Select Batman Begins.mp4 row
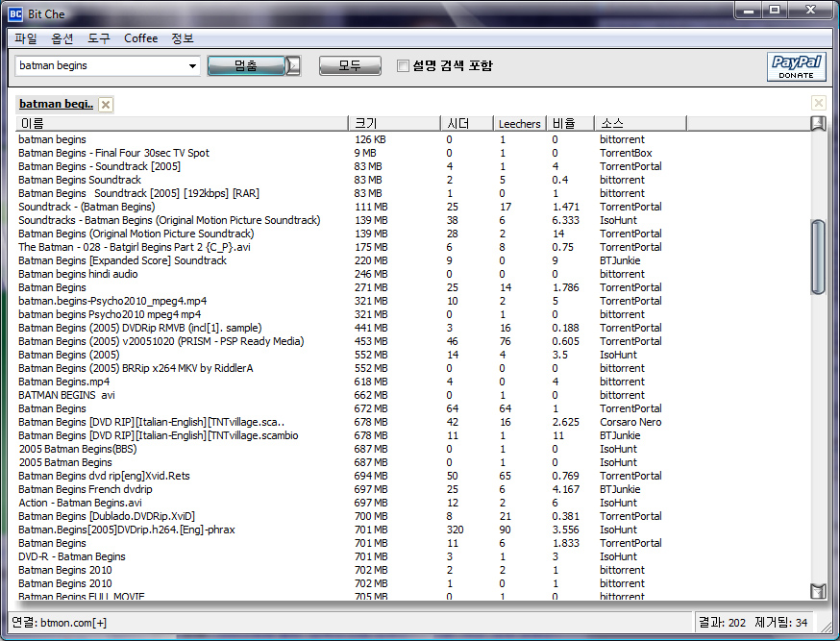 click(x=413, y=382)
